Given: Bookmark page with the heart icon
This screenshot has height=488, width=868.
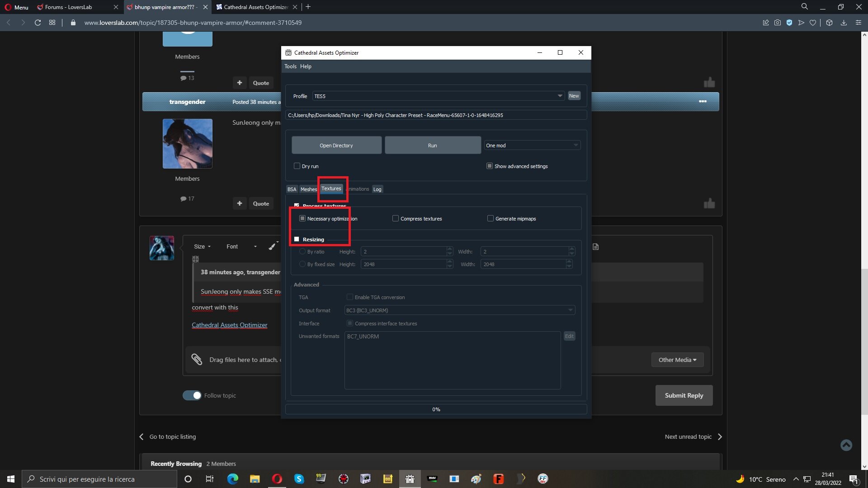Looking at the screenshot, I should 813,23.
